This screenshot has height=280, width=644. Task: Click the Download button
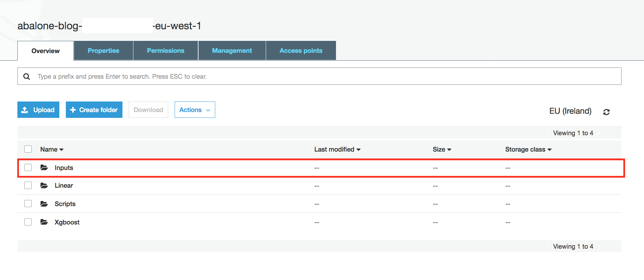[x=148, y=110]
